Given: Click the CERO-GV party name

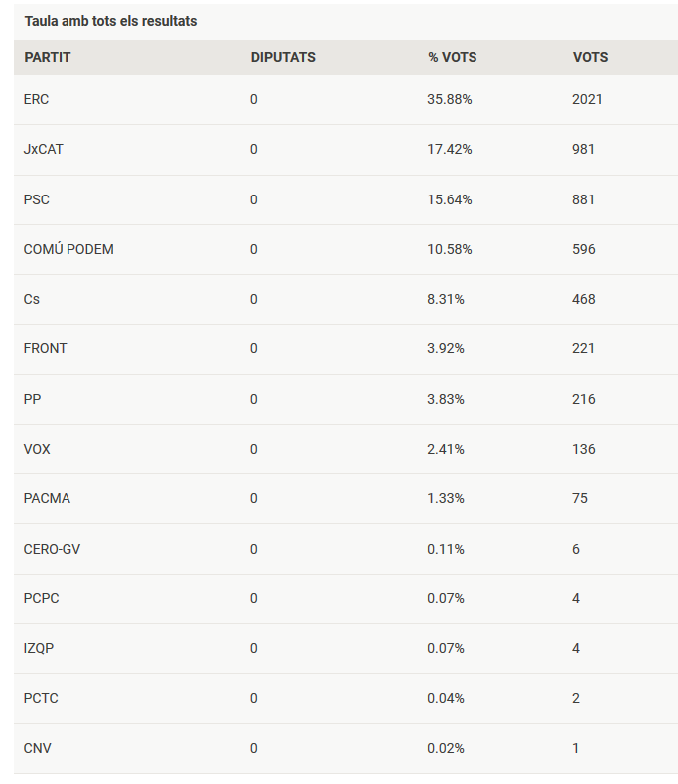Looking at the screenshot, I should pos(52,549).
